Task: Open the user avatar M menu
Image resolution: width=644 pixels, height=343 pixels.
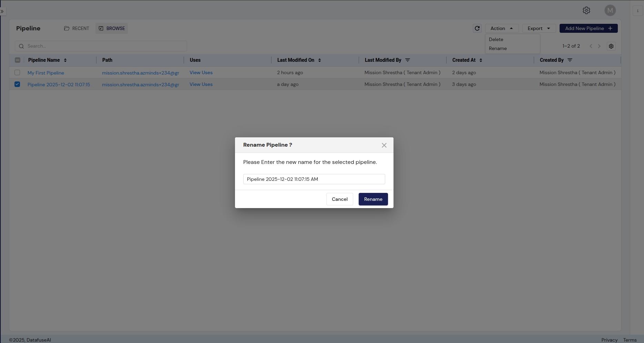Action: point(610,10)
